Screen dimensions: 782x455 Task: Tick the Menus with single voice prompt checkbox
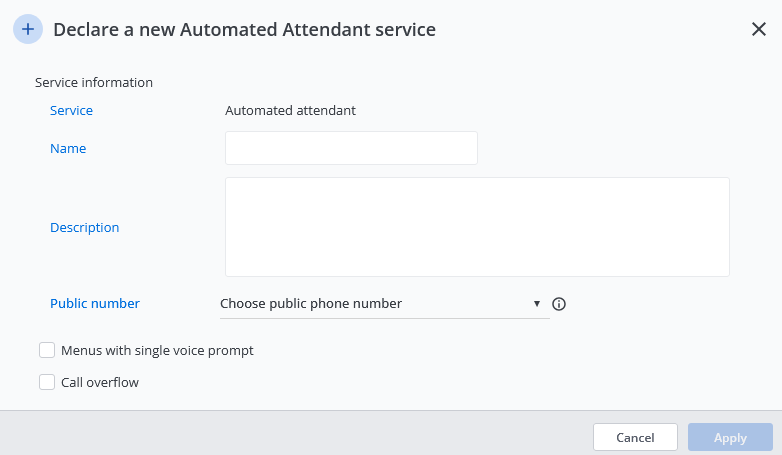pyautogui.click(x=47, y=350)
